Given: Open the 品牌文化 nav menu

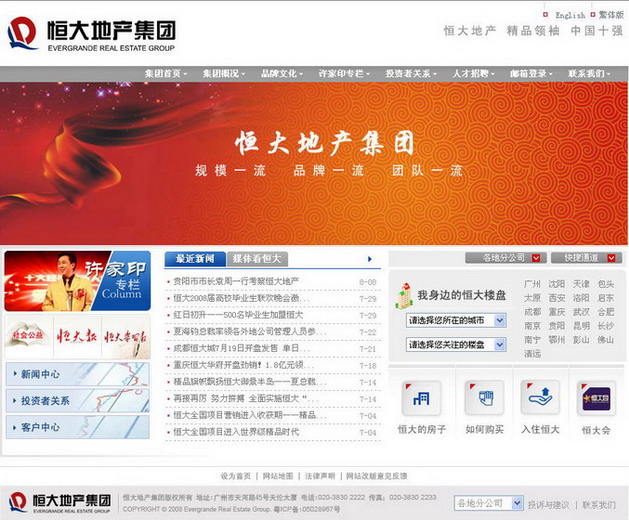Looking at the screenshot, I should tap(282, 74).
